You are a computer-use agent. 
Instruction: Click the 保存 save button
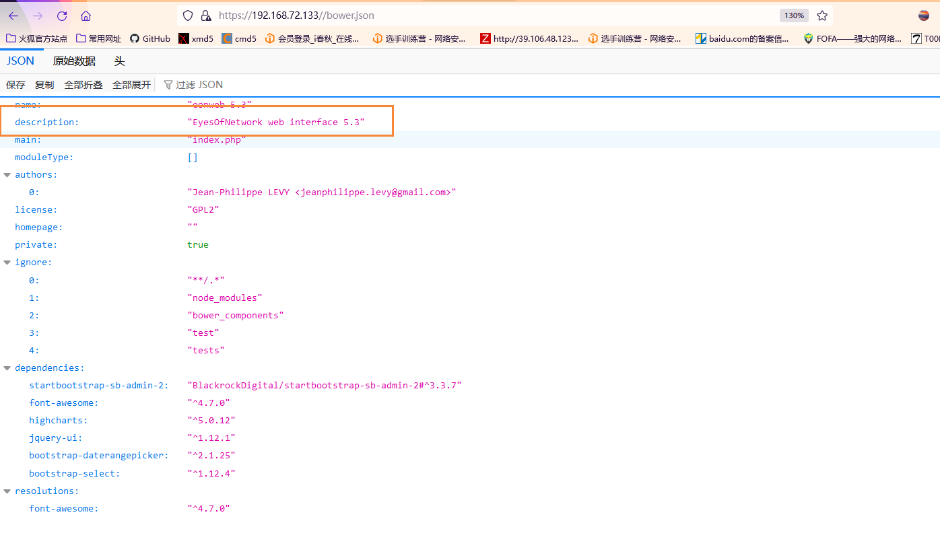click(15, 85)
